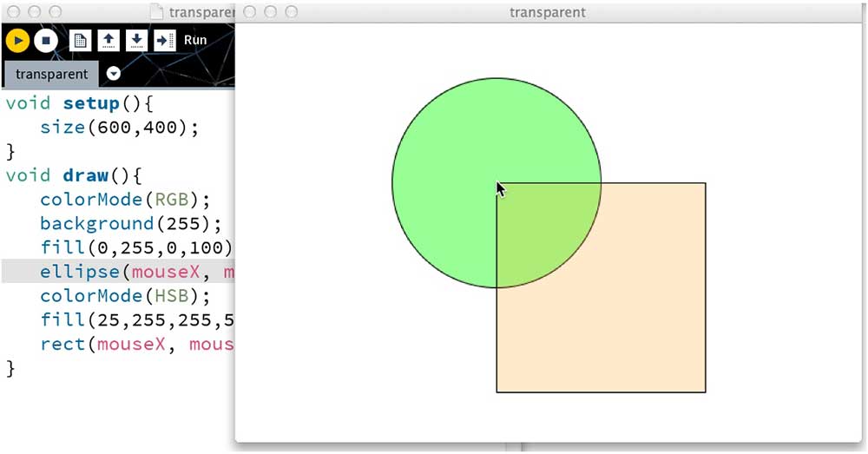Click the 'void draw(){' code line
Viewport: 868px width, 454px height.
74,176
